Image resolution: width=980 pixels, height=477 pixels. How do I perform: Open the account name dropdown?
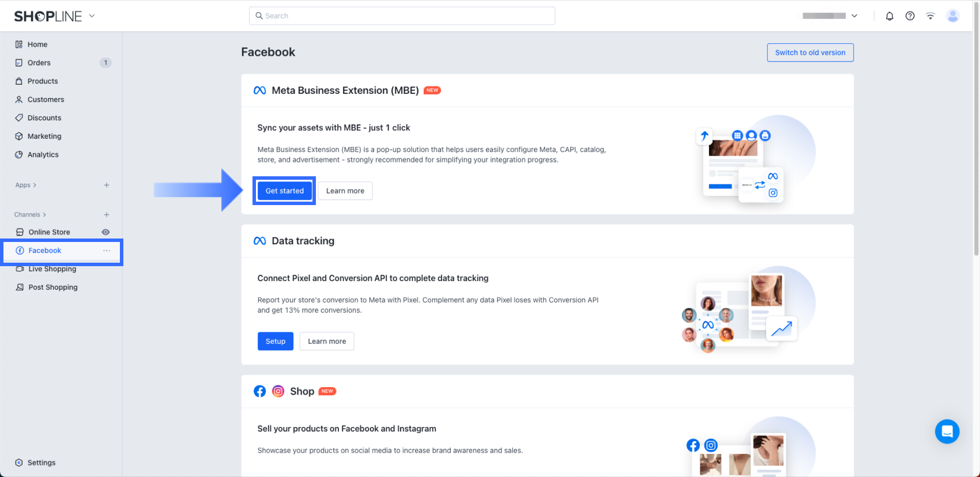(x=830, y=16)
